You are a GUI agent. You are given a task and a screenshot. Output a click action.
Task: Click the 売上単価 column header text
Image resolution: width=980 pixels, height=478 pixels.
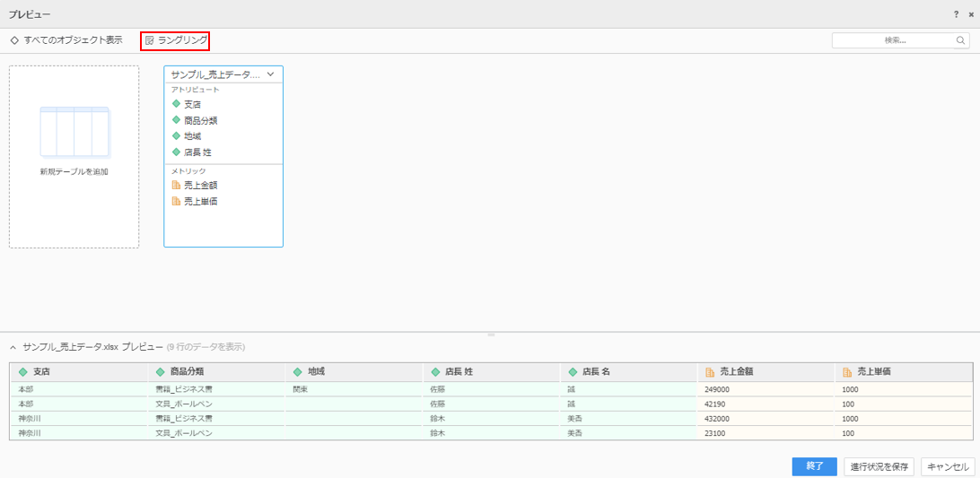874,372
